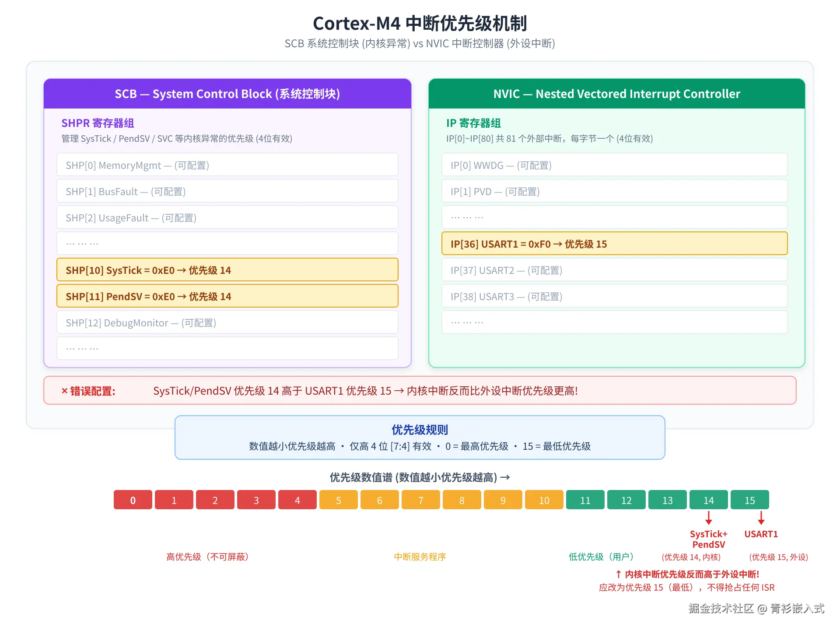Select the IP[1] PVD row

(x=615, y=191)
